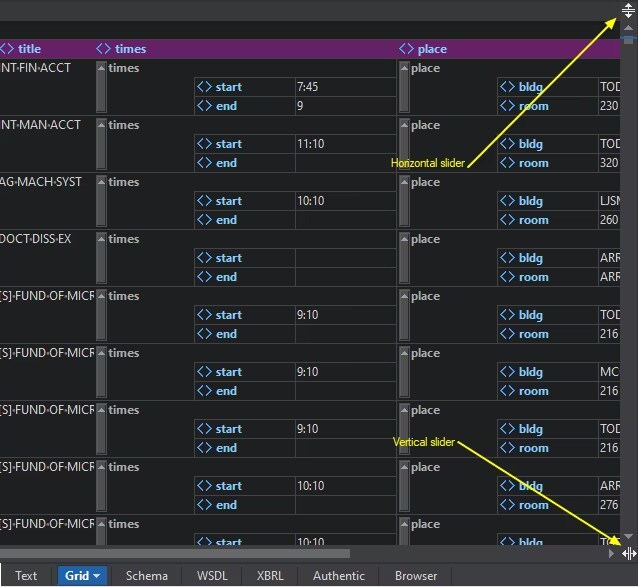Click the room element icon in the AG-MACH-SYST row
Image resolution: width=638 pixels, height=587 pixels.
coord(507,220)
